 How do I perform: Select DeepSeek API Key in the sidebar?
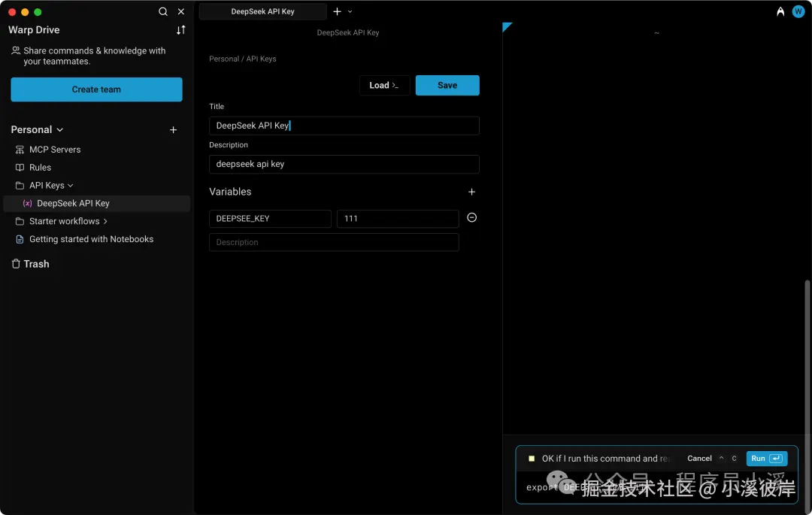coord(97,204)
